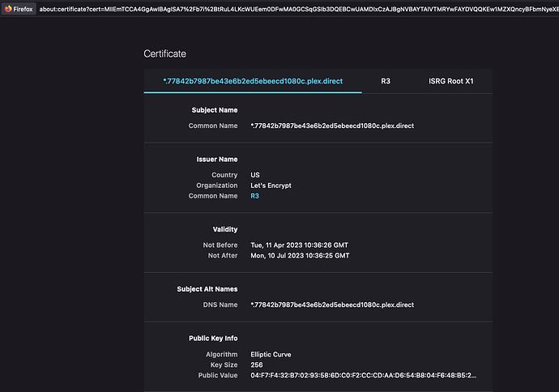Click the Validity section heading
Screen dimensions: 559x392
coord(225,229)
